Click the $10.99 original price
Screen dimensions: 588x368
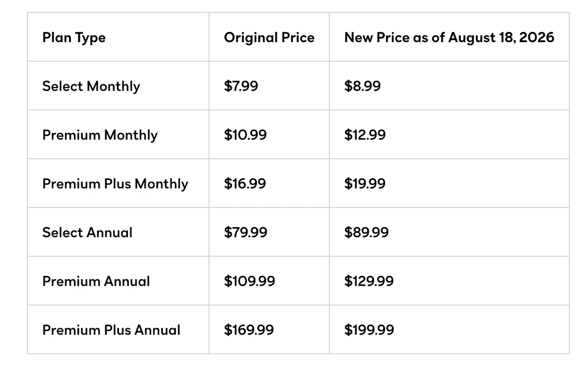point(245,135)
